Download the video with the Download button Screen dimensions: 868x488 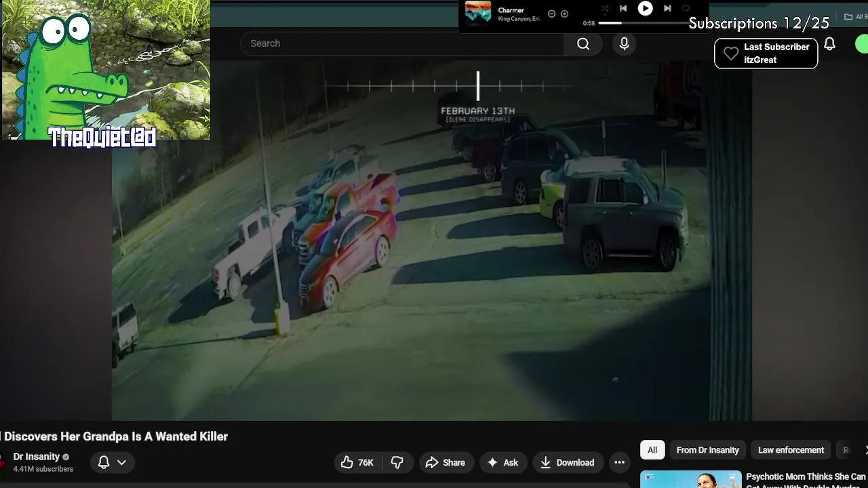coord(568,462)
